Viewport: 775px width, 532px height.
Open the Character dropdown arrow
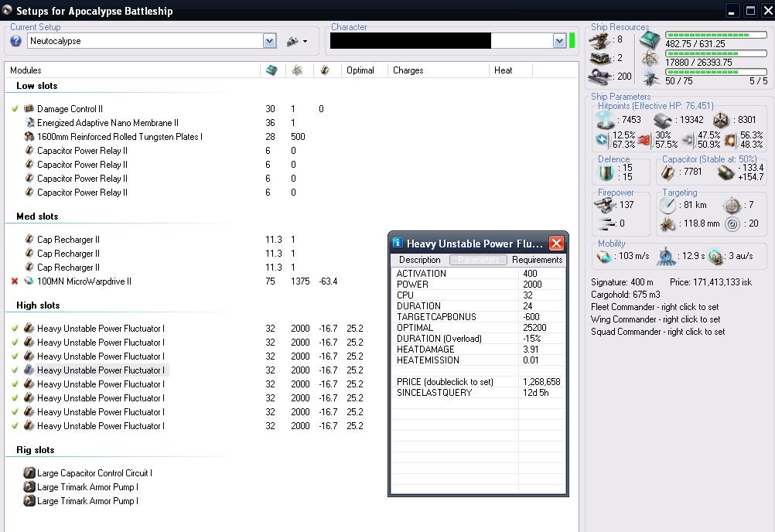click(x=559, y=41)
